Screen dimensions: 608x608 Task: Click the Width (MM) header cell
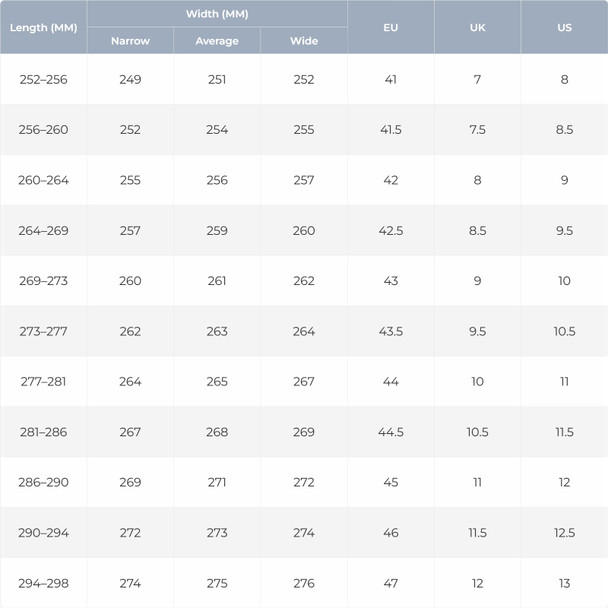[x=217, y=13]
